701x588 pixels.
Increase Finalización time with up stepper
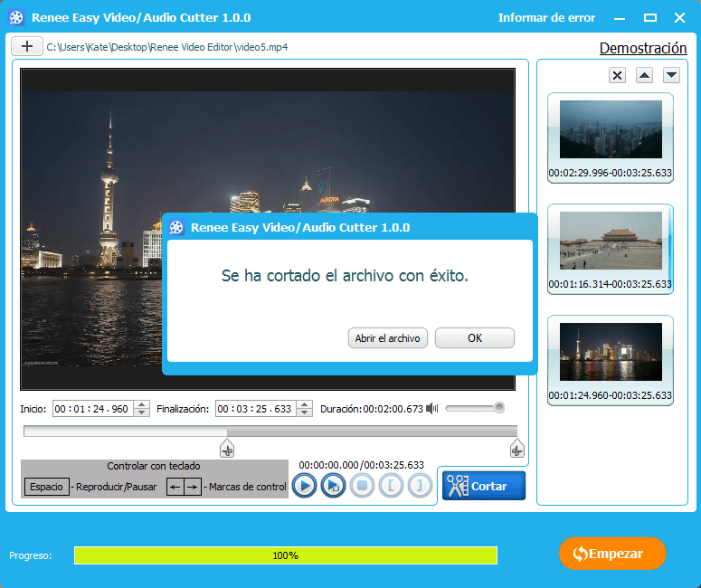coord(305,404)
